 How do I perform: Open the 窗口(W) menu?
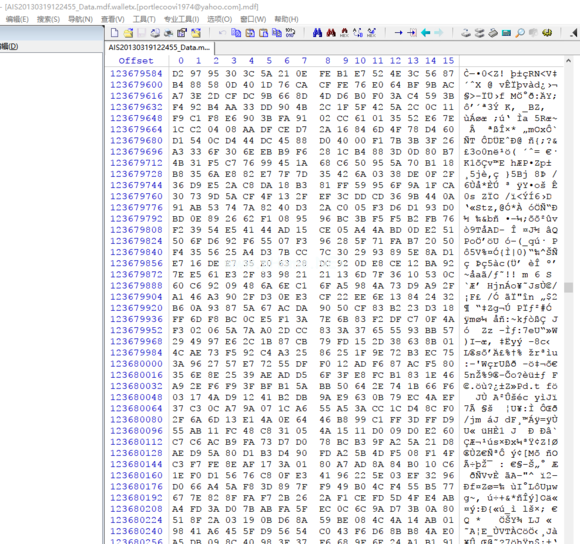[x=253, y=19]
